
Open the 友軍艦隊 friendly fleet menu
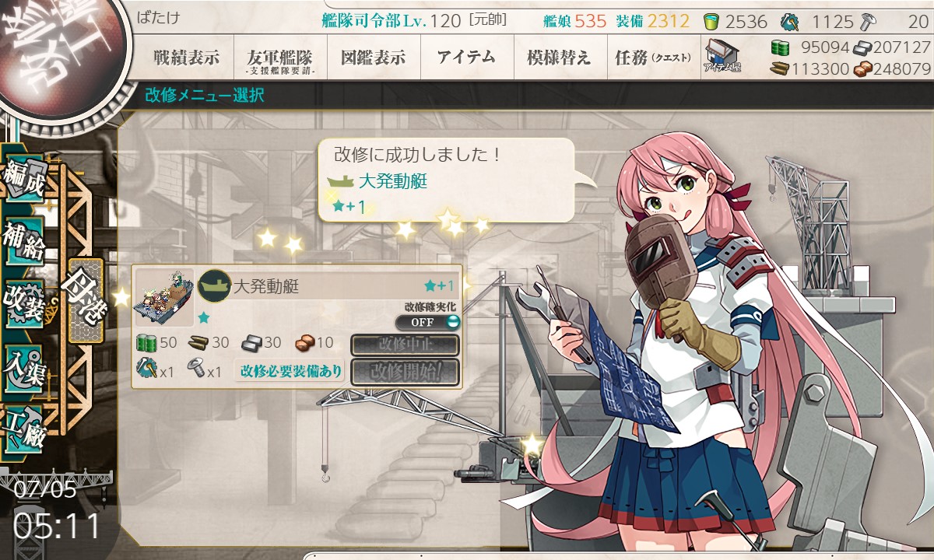(279, 58)
